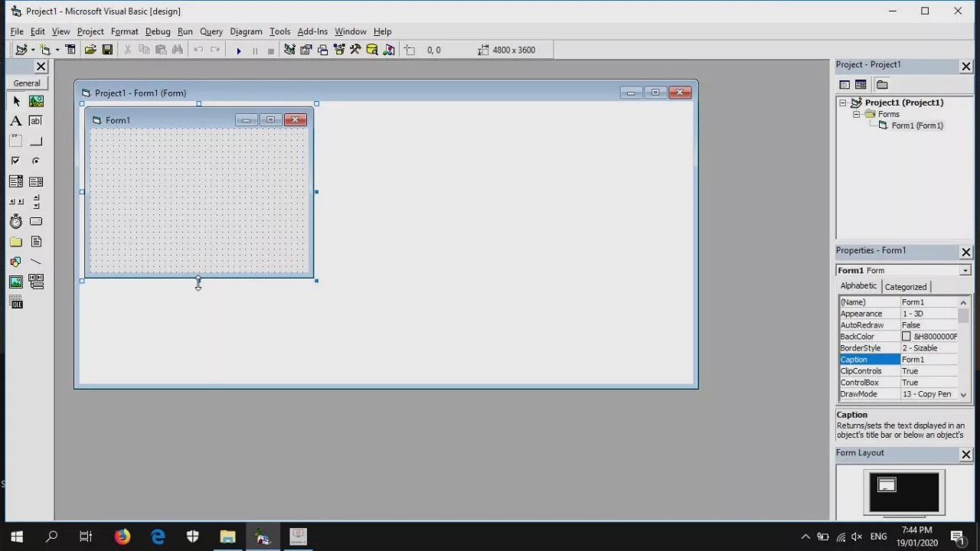980x551 pixels.
Task: Switch to the Alphabetic properties tab
Action: tap(858, 285)
